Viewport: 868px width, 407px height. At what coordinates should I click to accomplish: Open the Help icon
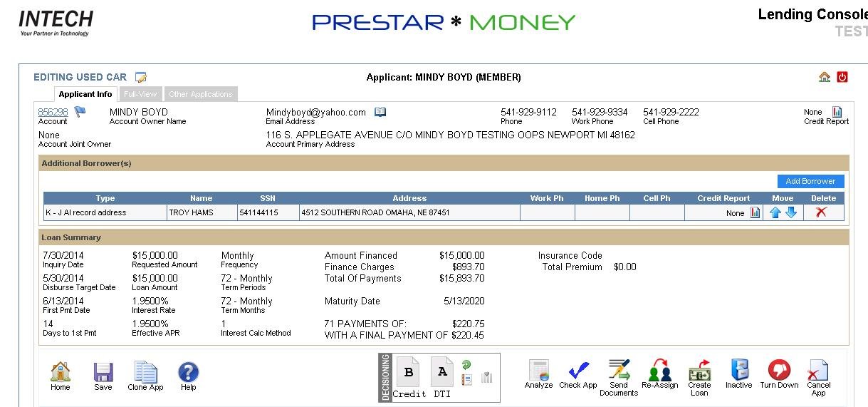188,372
